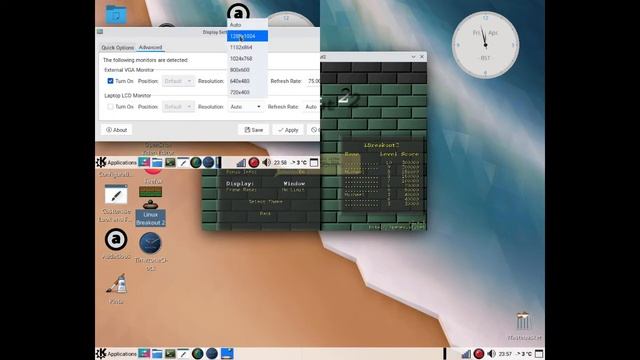Click the show desktop icon in the bottom tray
The height and width of the screenshot is (360, 640).
click(539, 353)
